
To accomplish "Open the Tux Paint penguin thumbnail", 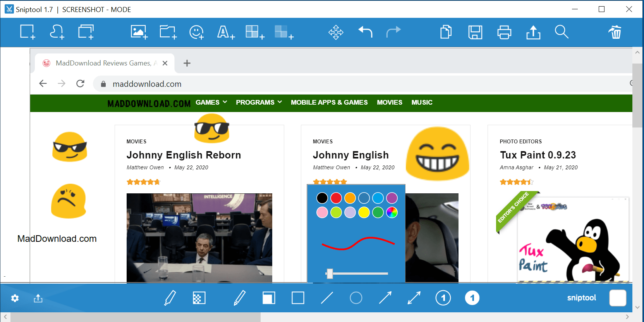I will [573, 239].
